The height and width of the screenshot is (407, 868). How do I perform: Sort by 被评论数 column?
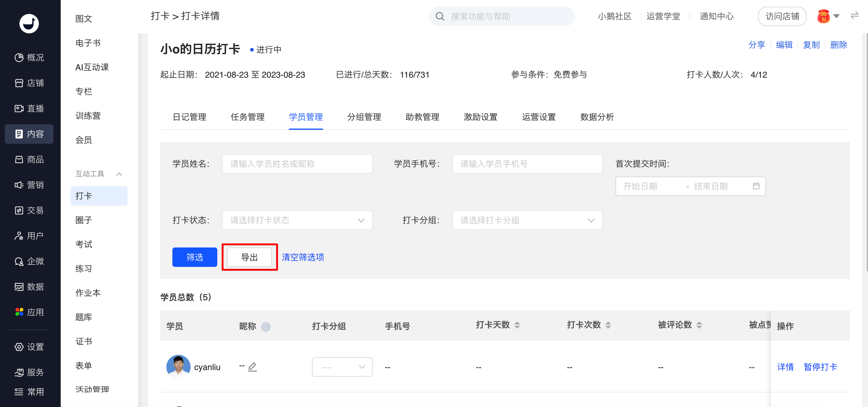699,325
